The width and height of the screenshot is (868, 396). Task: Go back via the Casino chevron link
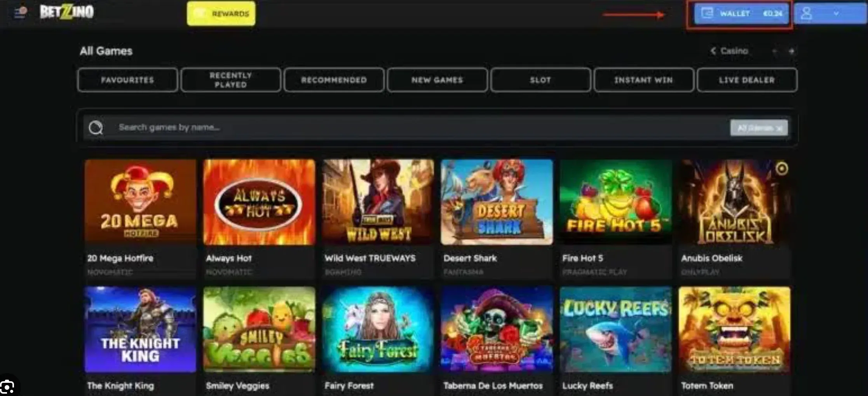729,51
